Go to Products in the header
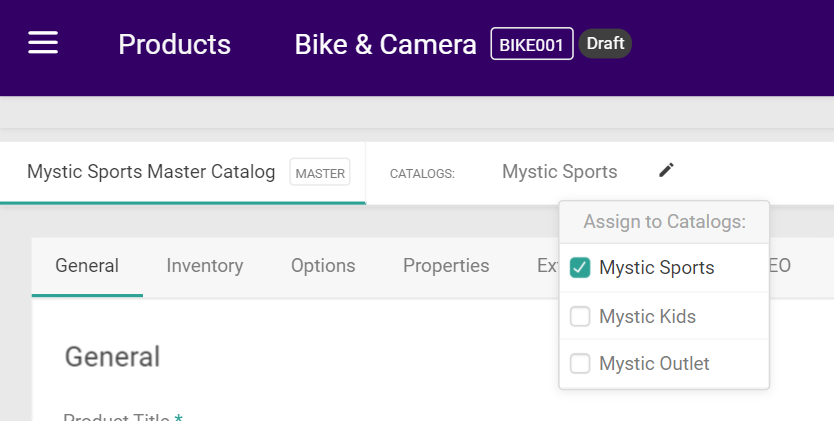 tap(174, 44)
